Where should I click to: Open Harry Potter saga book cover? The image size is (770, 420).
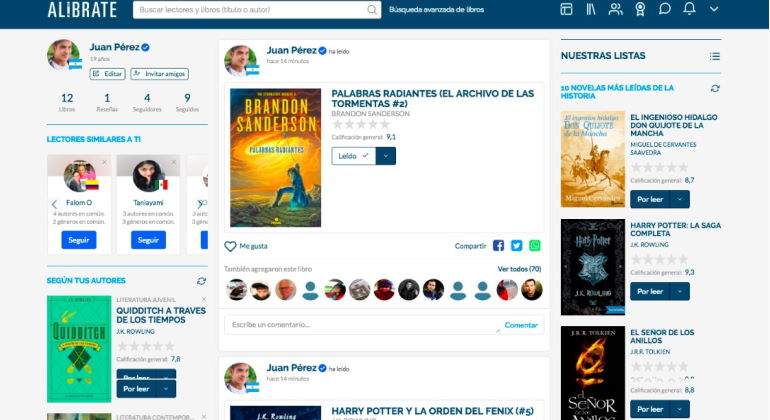click(x=593, y=267)
